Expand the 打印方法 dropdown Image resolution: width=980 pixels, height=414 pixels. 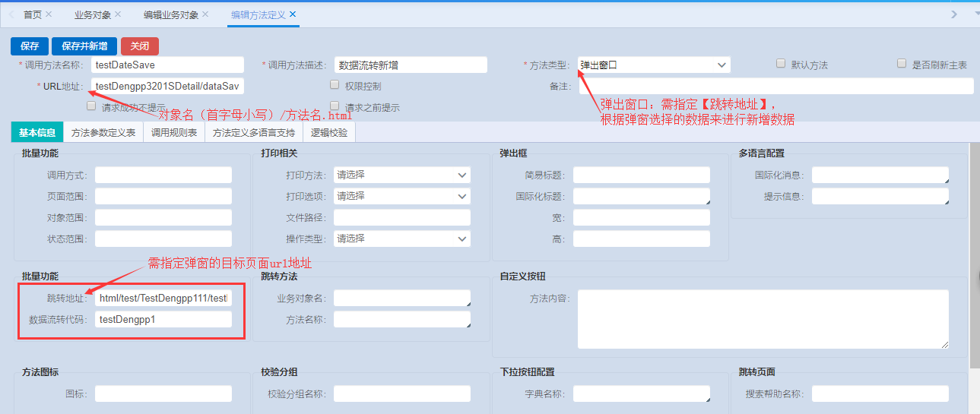[x=401, y=175]
